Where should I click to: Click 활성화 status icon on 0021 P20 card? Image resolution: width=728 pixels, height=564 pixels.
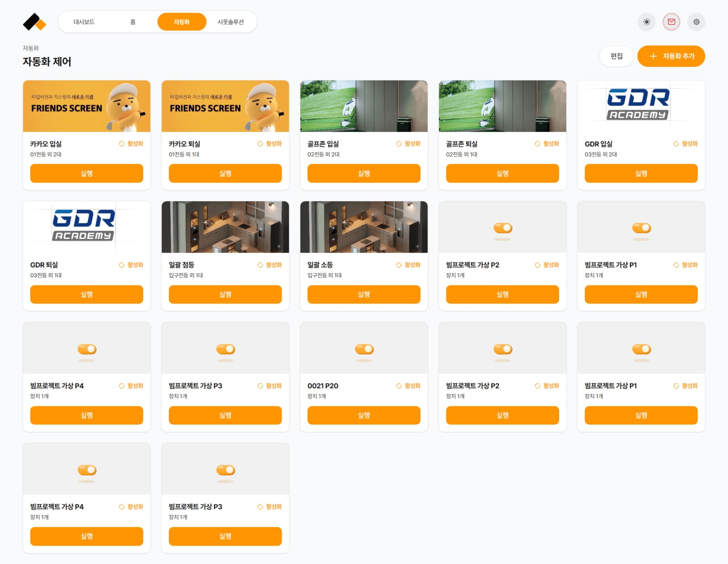point(399,386)
